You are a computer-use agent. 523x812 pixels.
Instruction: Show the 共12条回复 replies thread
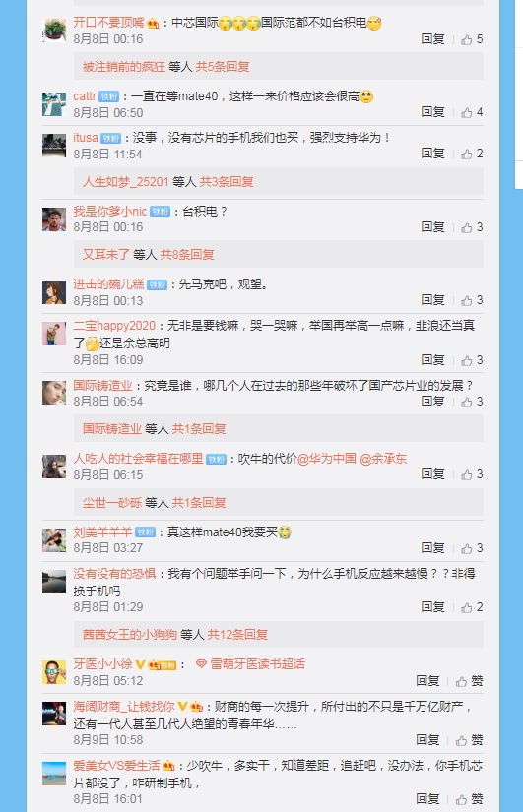coord(237,635)
